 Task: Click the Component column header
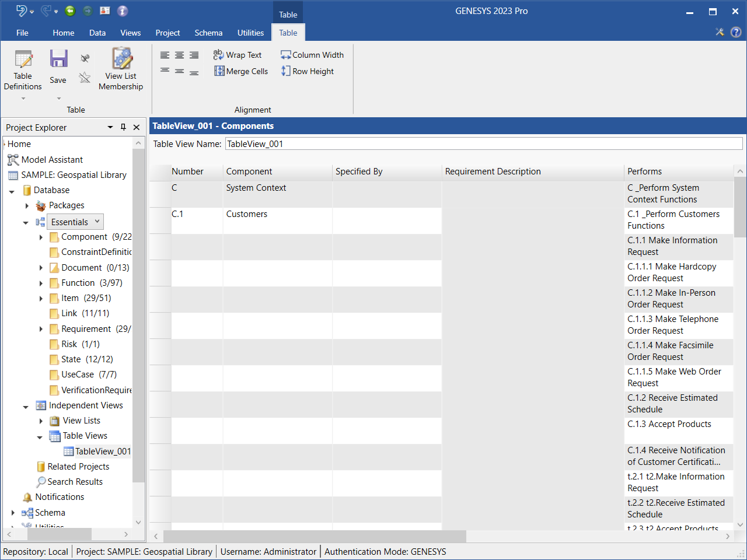(277, 171)
